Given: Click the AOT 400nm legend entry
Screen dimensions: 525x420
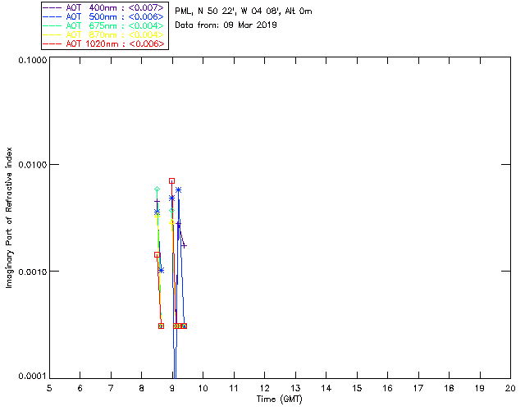Looking at the screenshot, I should point(104,7).
